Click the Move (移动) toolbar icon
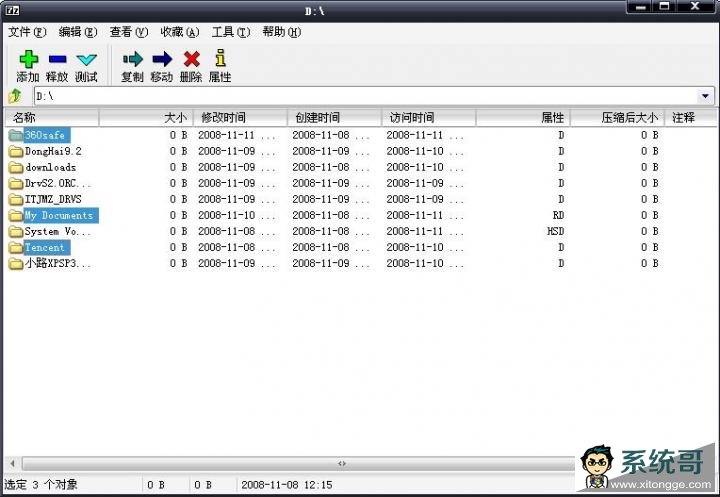The image size is (720, 497). click(x=162, y=59)
